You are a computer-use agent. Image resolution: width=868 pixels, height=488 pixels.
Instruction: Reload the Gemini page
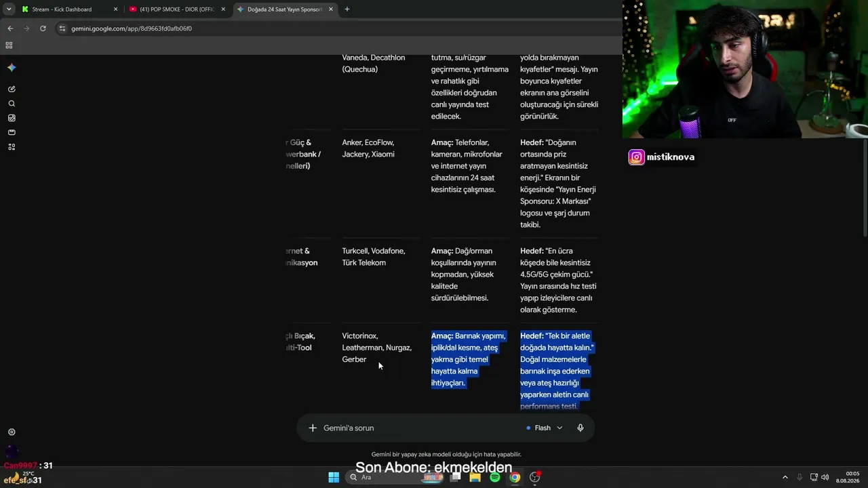43,28
